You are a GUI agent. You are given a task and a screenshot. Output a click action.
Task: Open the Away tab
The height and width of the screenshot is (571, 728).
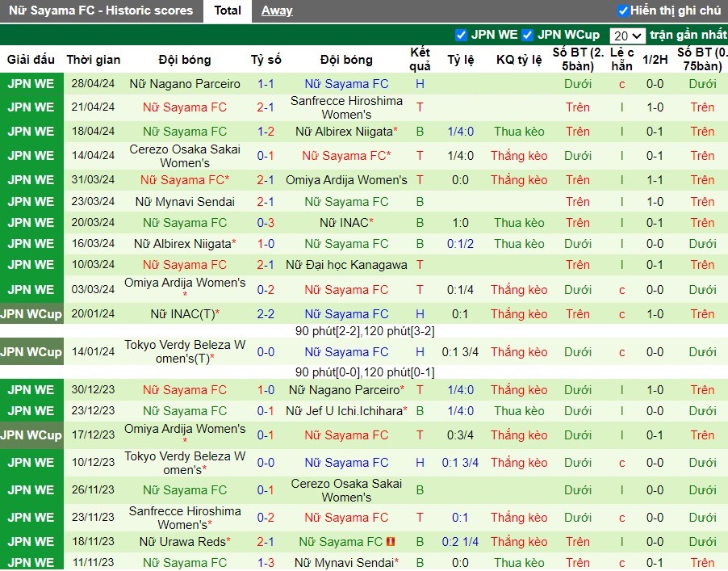click(x=277, y=10)
